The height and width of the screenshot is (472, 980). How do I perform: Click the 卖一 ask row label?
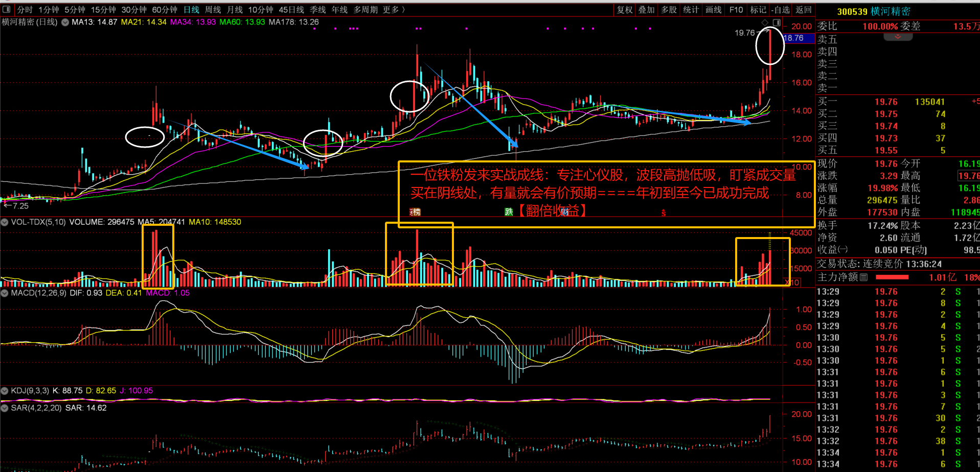tap(827, 88)
